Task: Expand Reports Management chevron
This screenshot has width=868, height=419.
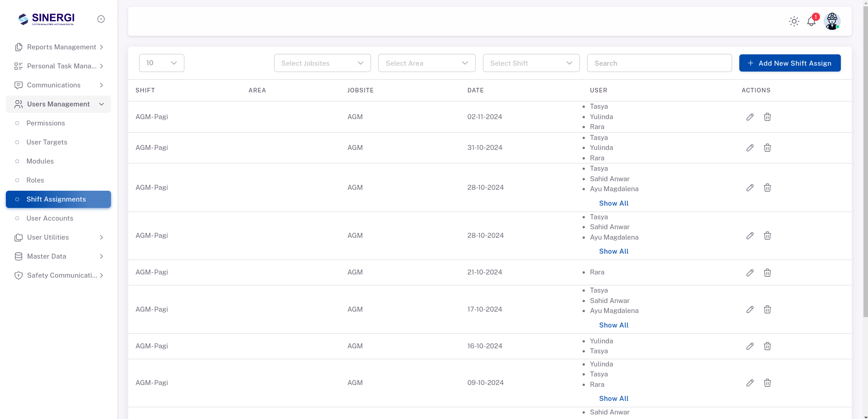Action: (101, 47)
